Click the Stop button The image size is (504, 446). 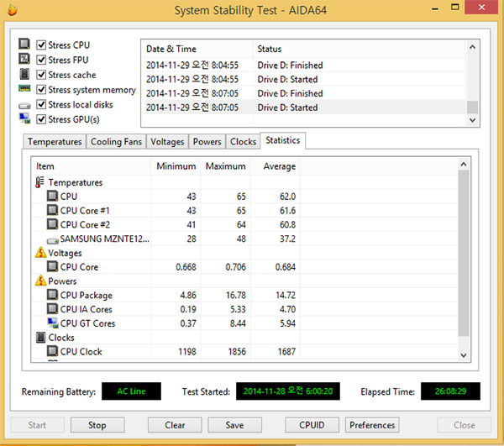pos(97,425)
